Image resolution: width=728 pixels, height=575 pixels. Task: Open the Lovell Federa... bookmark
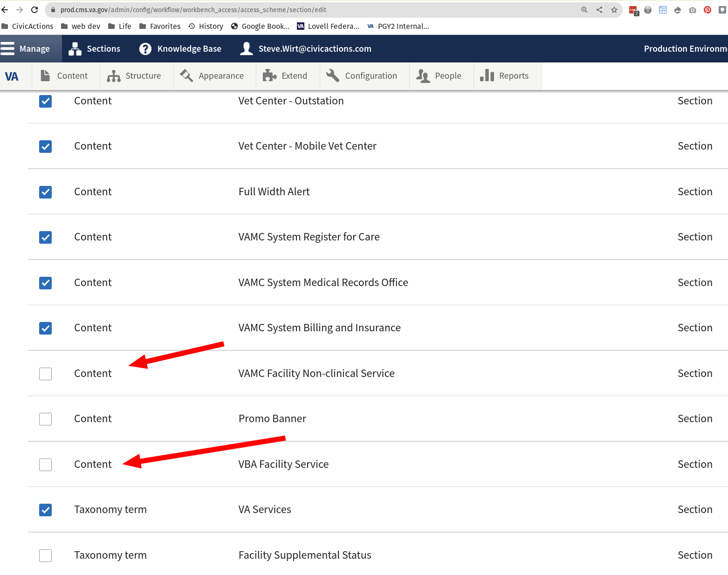point(328,27)
